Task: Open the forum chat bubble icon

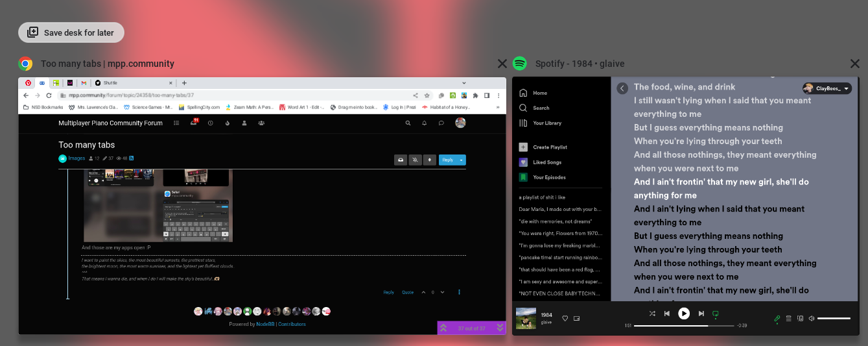Action: 441,123
